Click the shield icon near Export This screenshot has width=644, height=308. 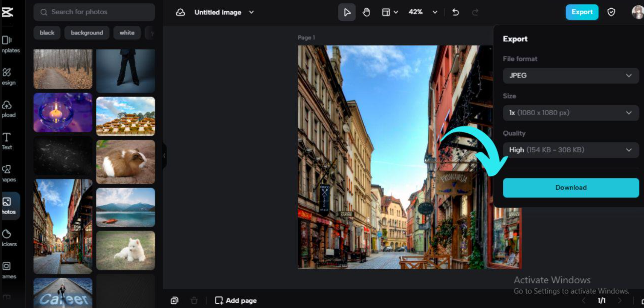(x=611, y=12)
